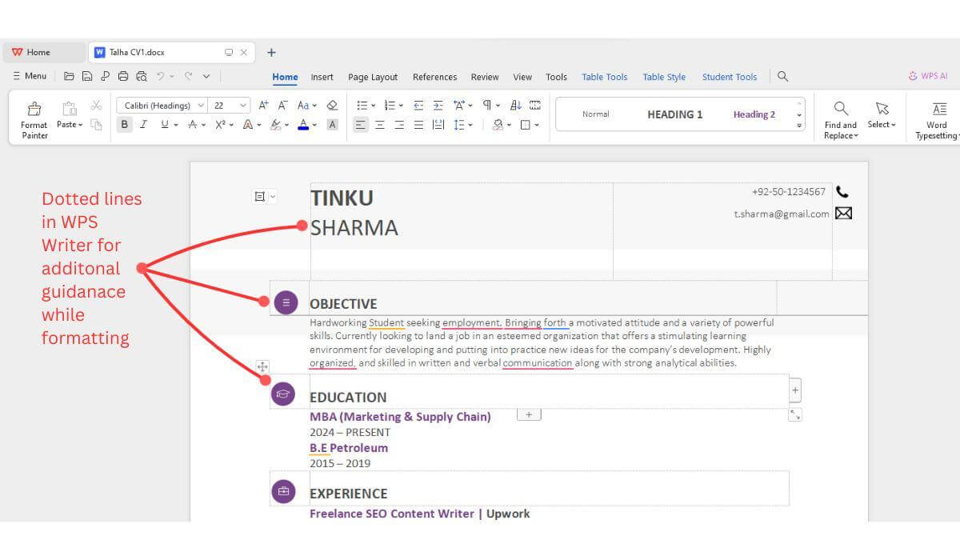The width and height of the screenshot is (960, 560).
Task: Toggle Bold formatting
Action: coord(124,124)
